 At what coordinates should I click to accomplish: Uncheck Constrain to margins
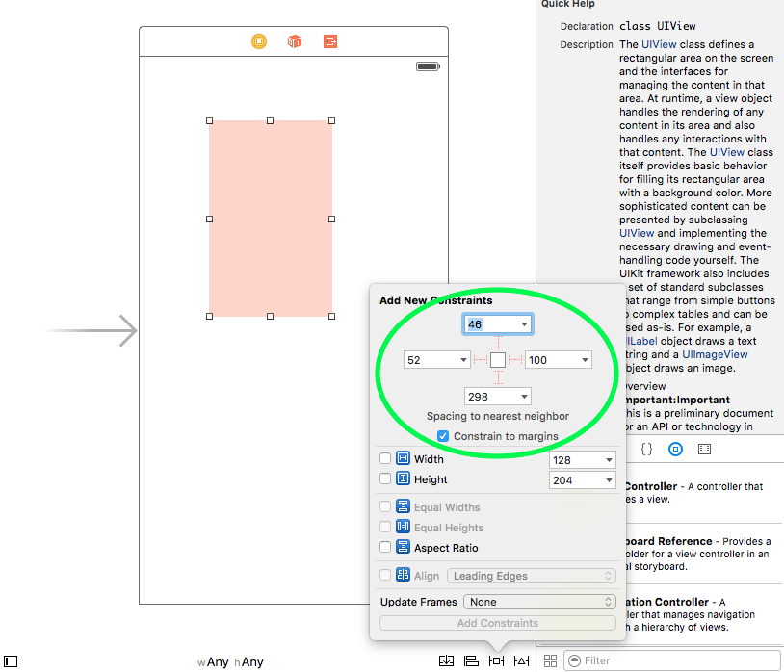[x=442, y=436]
